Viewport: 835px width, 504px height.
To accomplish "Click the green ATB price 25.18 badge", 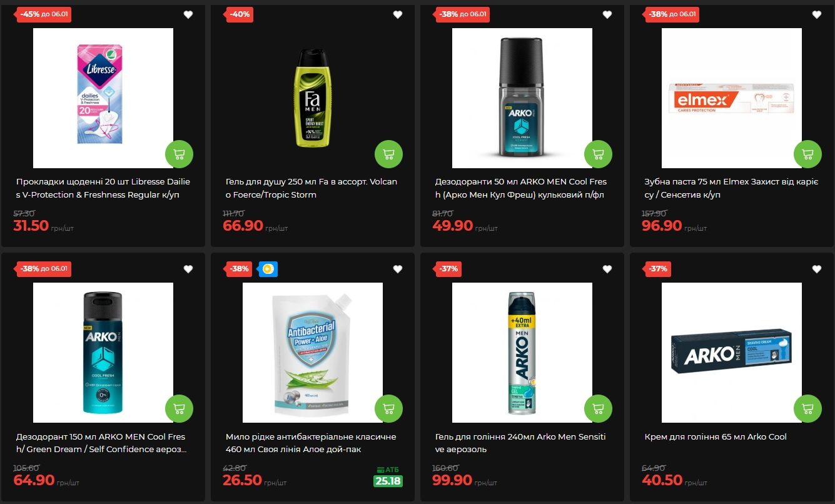I will point(388,481).
